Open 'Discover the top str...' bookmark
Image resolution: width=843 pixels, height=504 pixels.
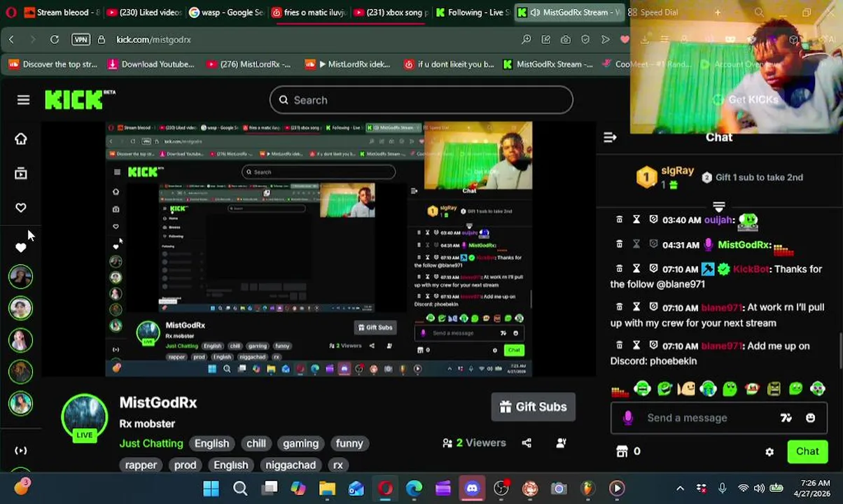(x=53, y=64)
